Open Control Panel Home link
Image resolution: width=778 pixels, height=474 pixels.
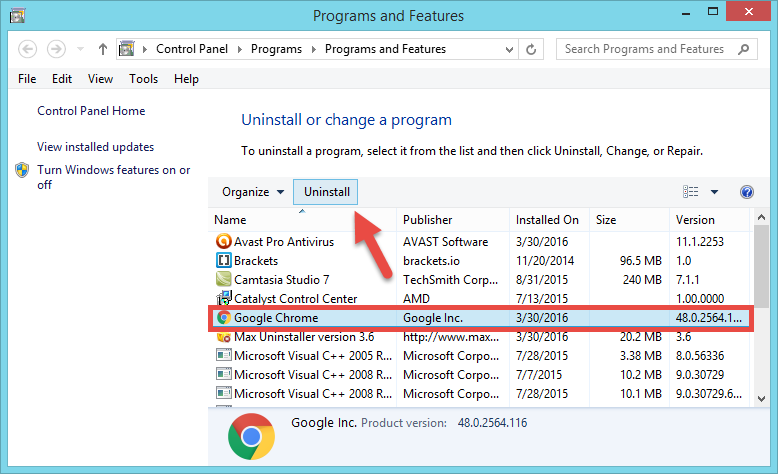click(x=91, y=111)
